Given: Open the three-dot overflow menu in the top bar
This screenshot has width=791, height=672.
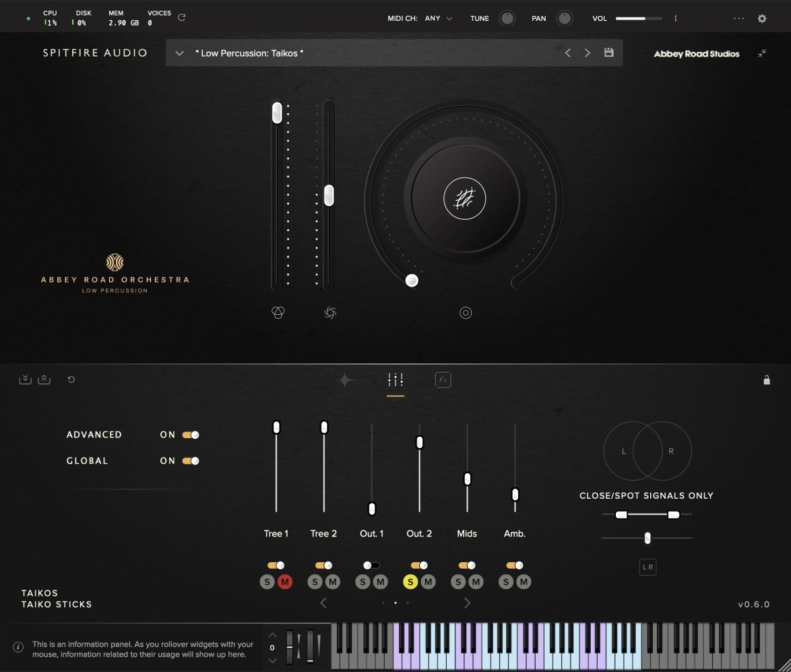Looking at the screenshot, I should tap(738, 19).
